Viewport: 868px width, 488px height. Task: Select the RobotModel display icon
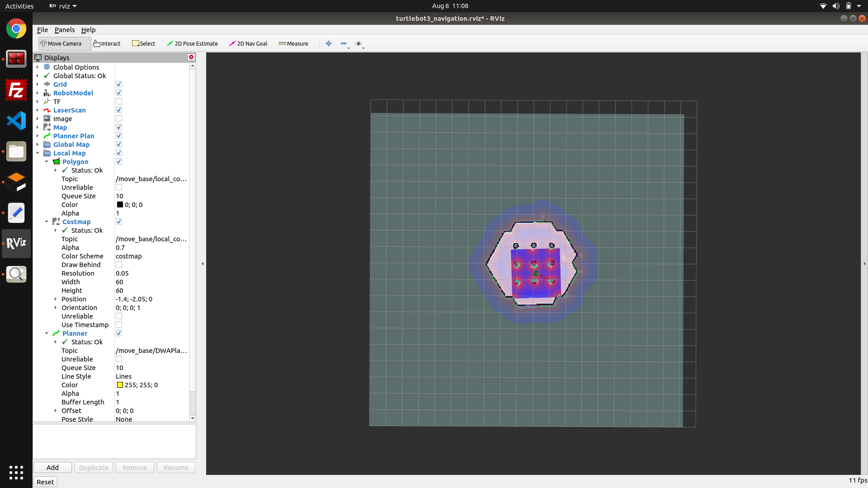[x=47, y=93]
